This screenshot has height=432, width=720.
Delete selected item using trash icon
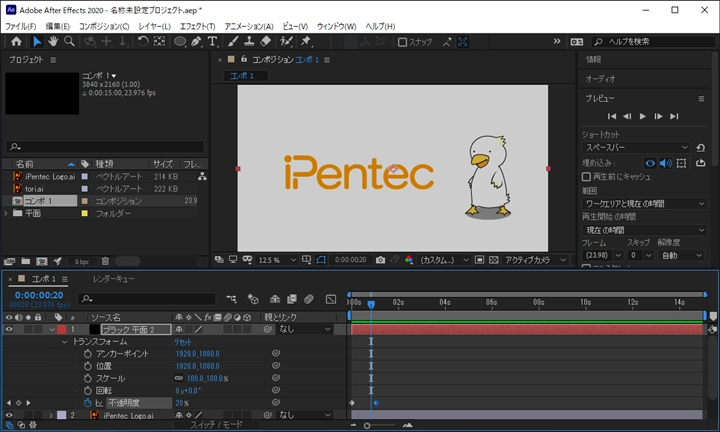[x=105, y=261]
